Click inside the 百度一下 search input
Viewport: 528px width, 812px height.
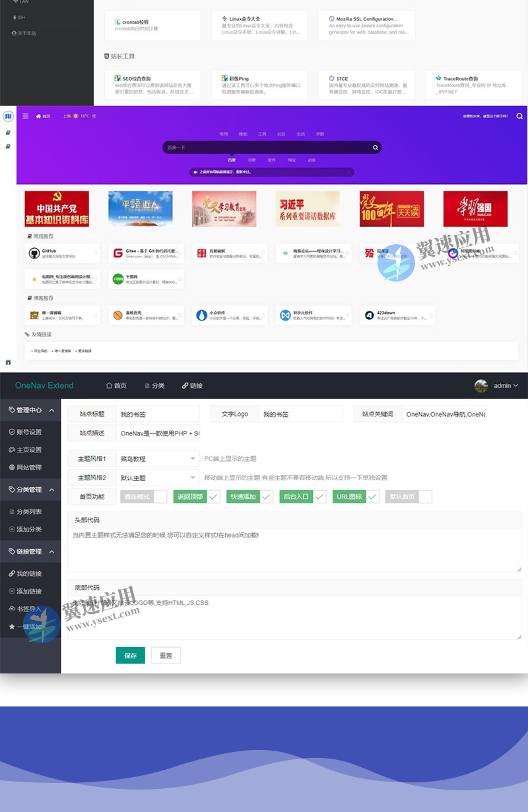264,148
